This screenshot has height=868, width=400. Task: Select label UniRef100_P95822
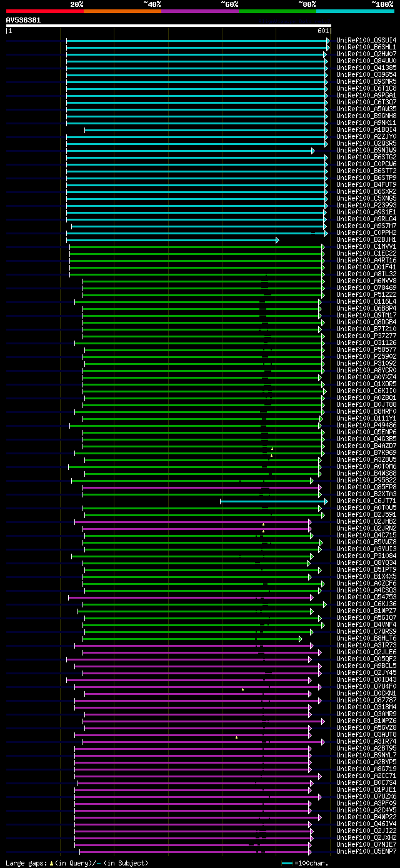(366, 480)
